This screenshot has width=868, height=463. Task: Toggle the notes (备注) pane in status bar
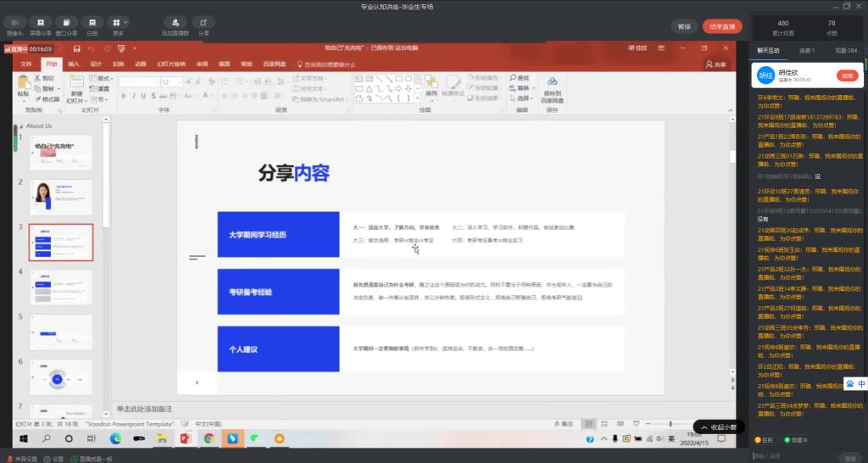pos(562,423)
